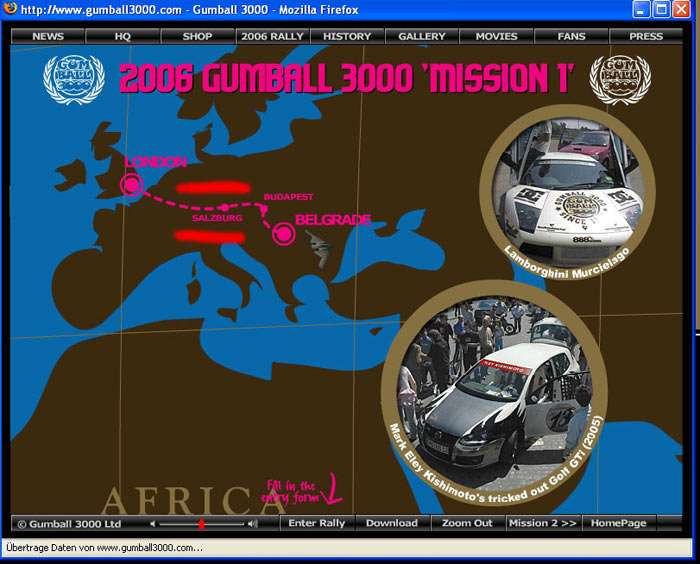The height and width of the screenshot is (564, 700).
Task: Click the low volume speaker icon
Action: click(153, 523)
